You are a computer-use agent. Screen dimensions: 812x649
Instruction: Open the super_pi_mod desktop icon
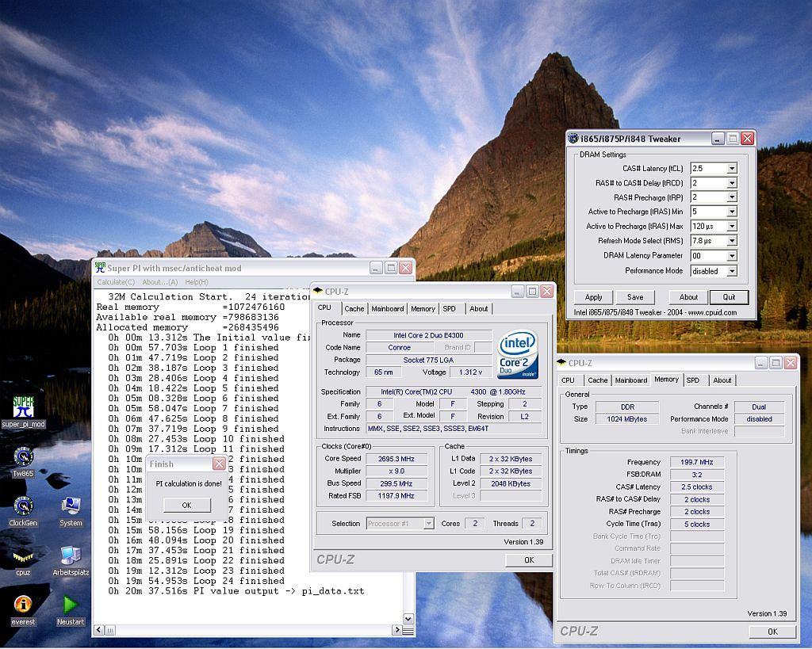pos(23,412)
